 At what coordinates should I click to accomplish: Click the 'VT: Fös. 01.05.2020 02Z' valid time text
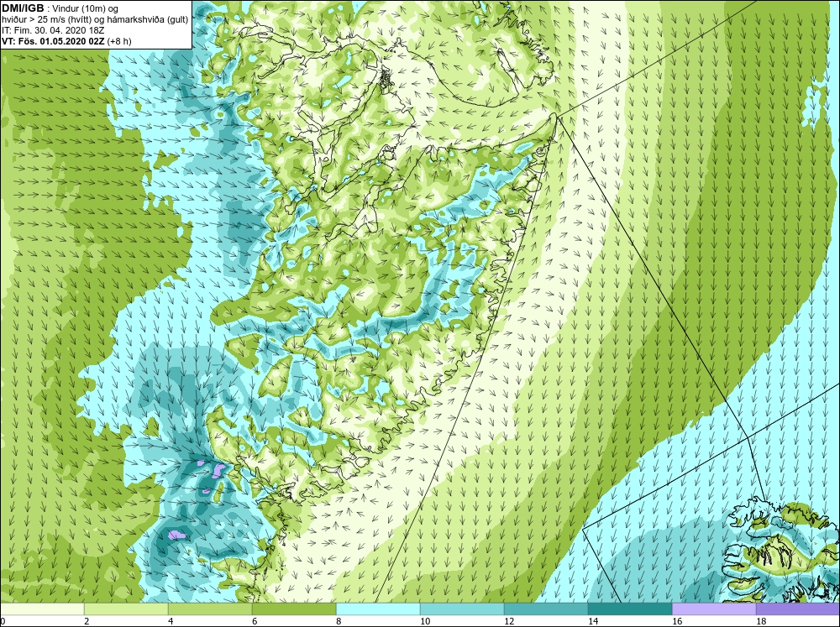(x=53, y=40)
